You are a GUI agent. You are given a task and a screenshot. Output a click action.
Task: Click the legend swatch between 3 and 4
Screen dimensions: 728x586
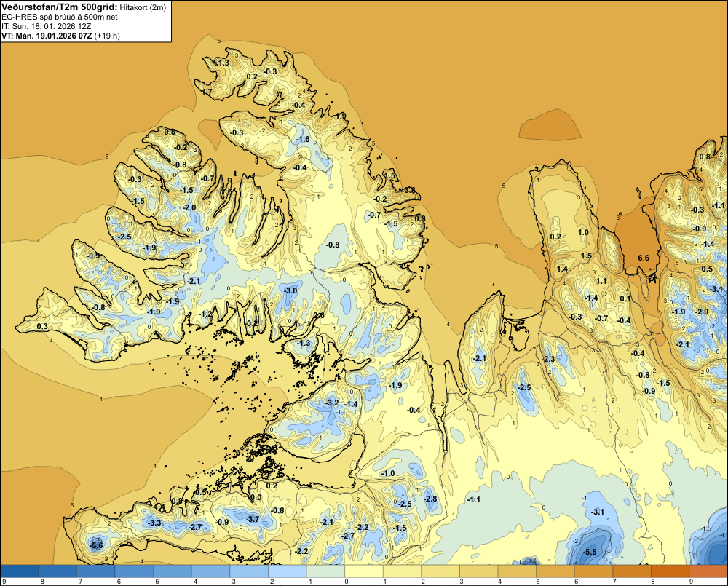(x=479, y=571)
